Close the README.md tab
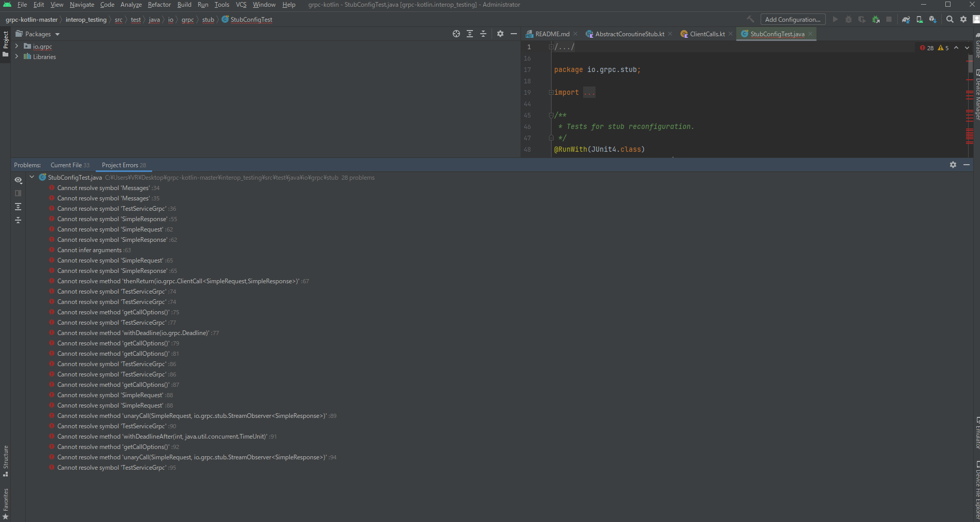 [x=575, y=34]
